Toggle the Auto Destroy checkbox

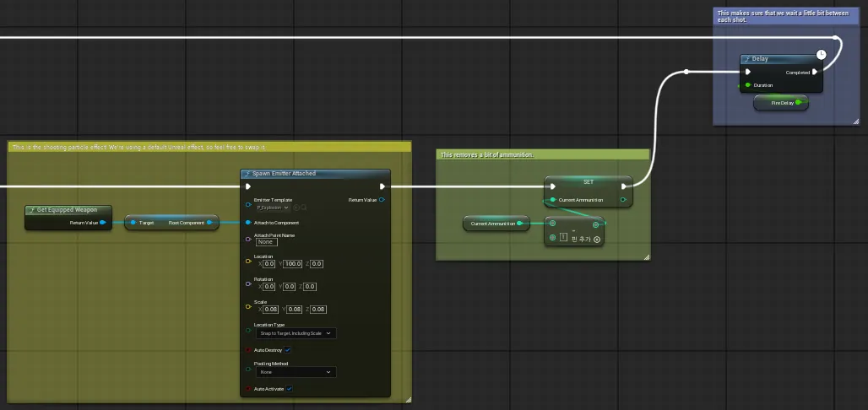coord(287,350)
